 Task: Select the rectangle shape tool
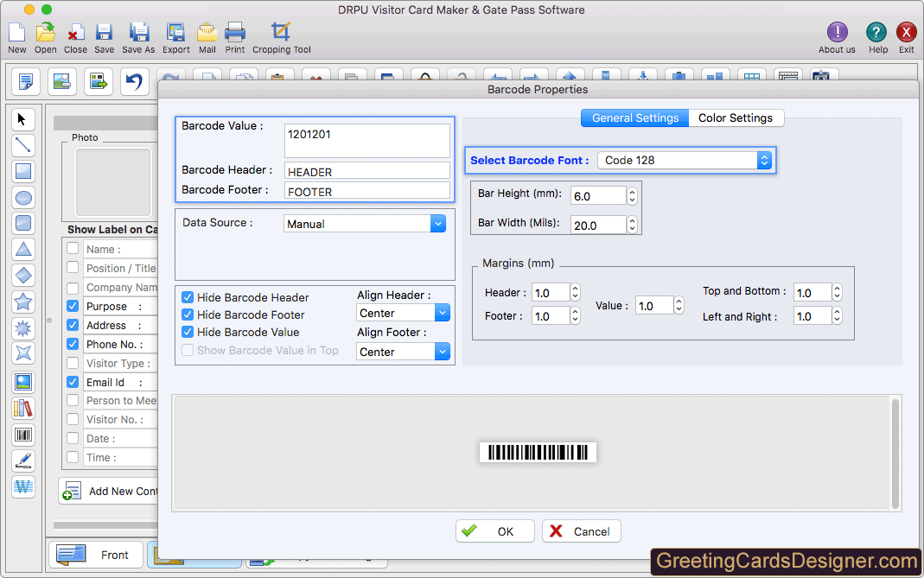[23, 171]
